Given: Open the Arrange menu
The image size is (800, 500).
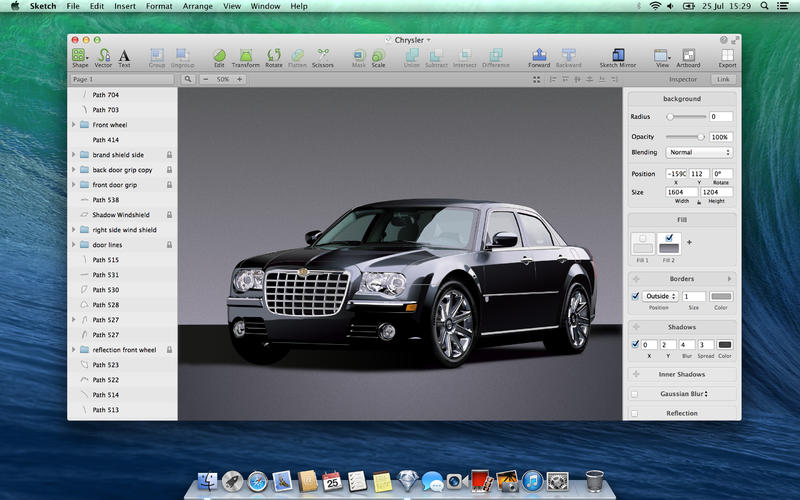Looking at the screenshot, I should (x=197, y=6).
